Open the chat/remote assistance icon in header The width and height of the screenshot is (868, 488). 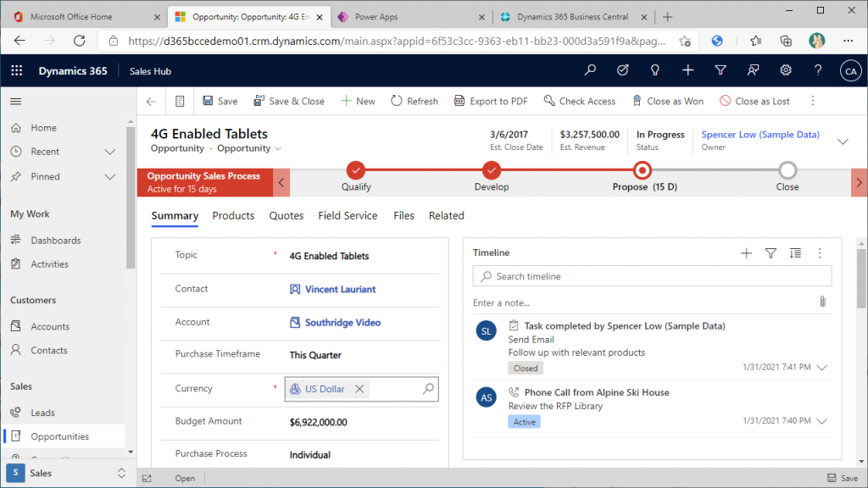tap(753, 70)
